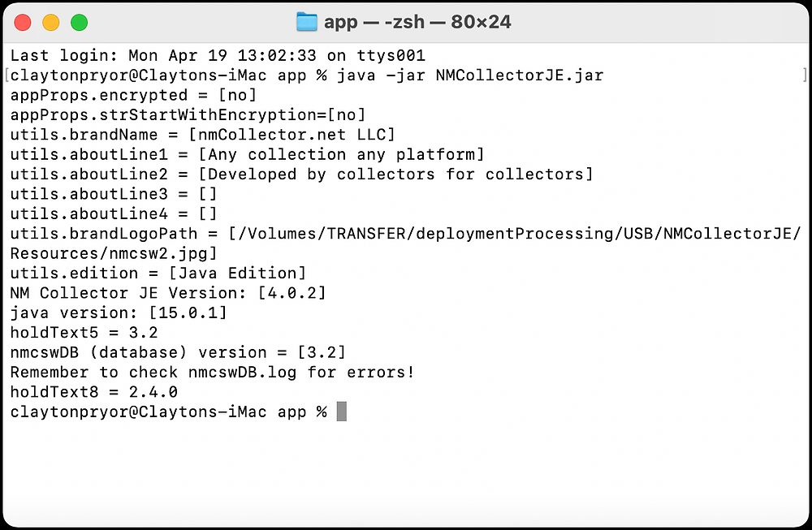Click the 'utils.aboutLine3 = []' line
The image size is (812, 530).
[x=114, y=194]
